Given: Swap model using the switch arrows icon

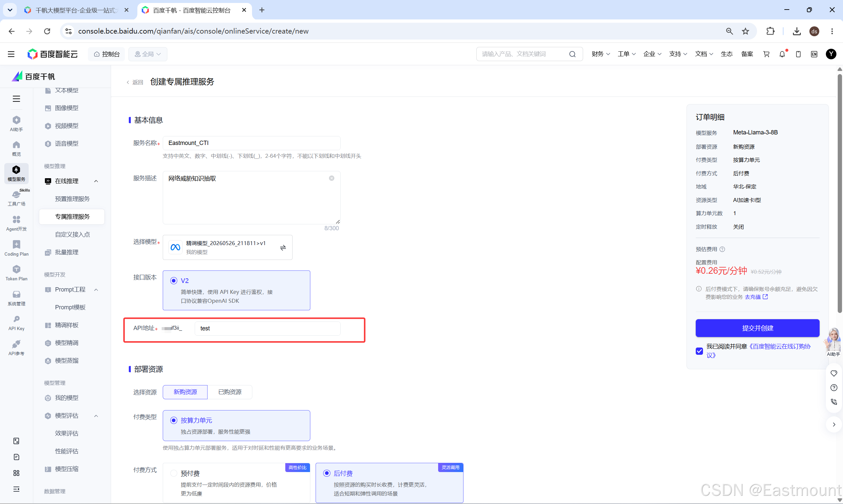Looking at the screenshot, I should click(x=283, y=248).
